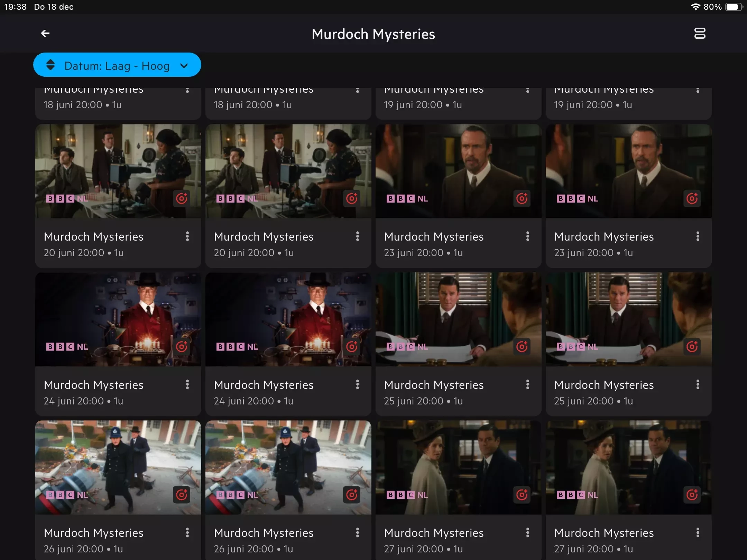This screenshot has height=560, width=747.
Task: Open three-dot menu for second 23 juni episode
Action: (698, 236)
